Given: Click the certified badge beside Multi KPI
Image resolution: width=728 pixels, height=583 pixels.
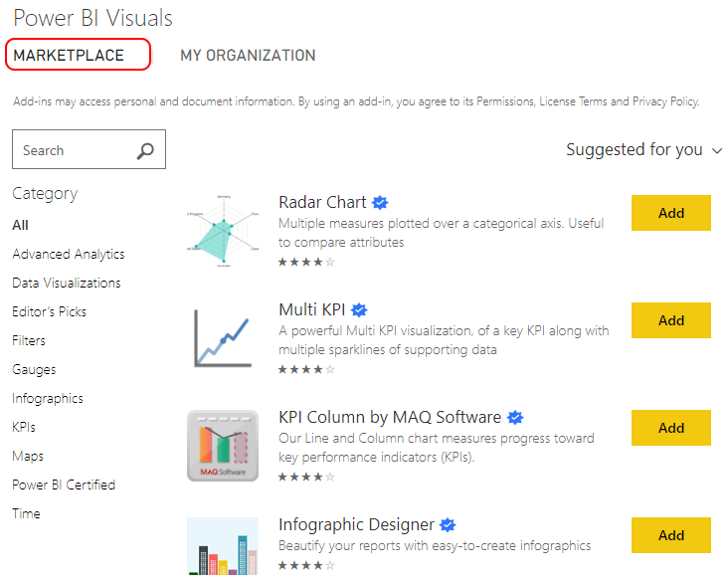Looking at the screenshot, I should (x=359, y=310).
